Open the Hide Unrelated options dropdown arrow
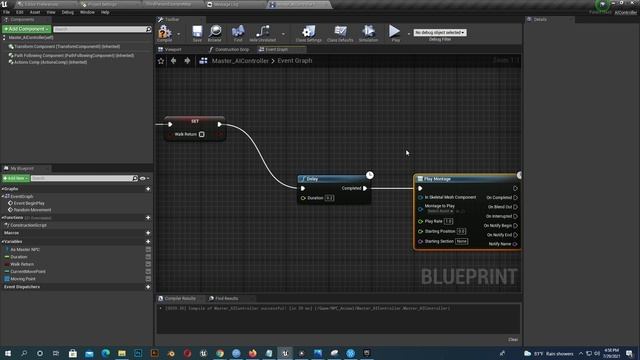 tap(283, 34)
